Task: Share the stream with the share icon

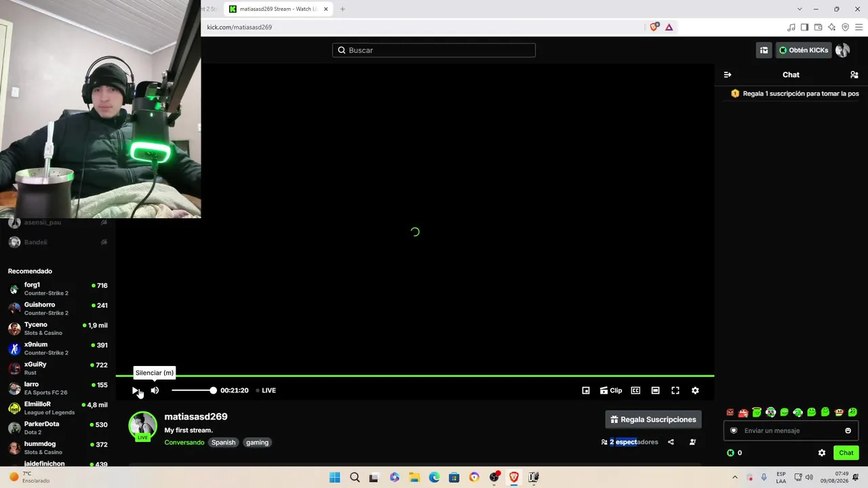Action: click(671, 442)
